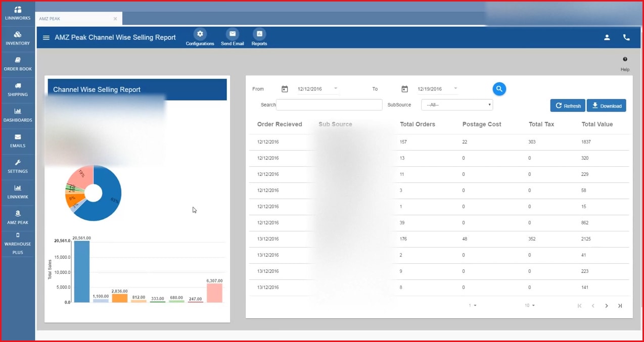Click the Channel Wise Selling Report panel title
This screenshot has width=644, height=342.
97,89
